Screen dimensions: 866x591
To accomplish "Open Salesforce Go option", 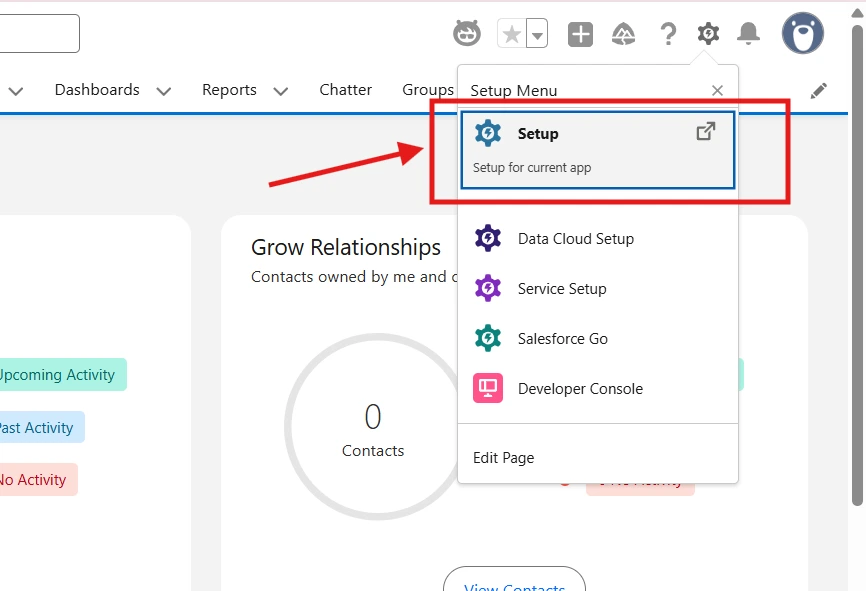I will coord(562,339).
